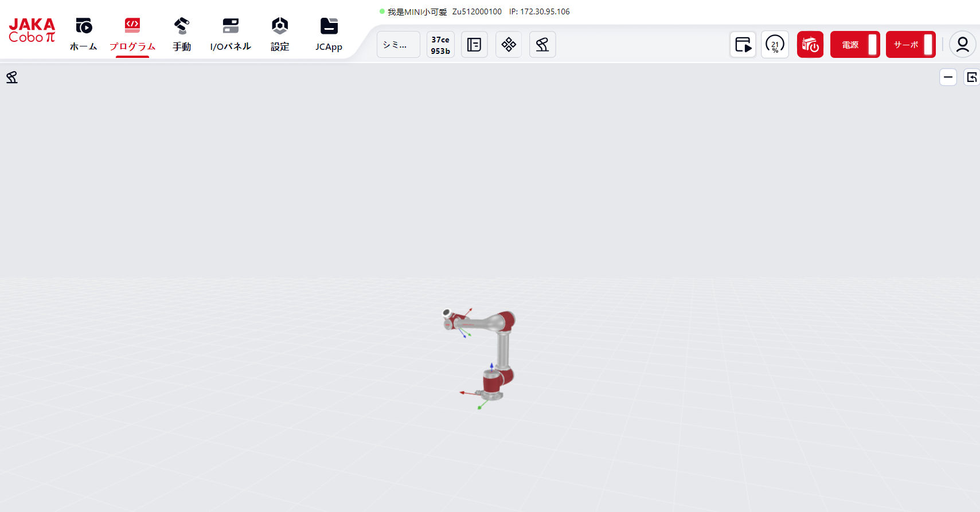Open the I/Oパネル tab
This screenshot has width=980, height=512.
pos(231,34)
